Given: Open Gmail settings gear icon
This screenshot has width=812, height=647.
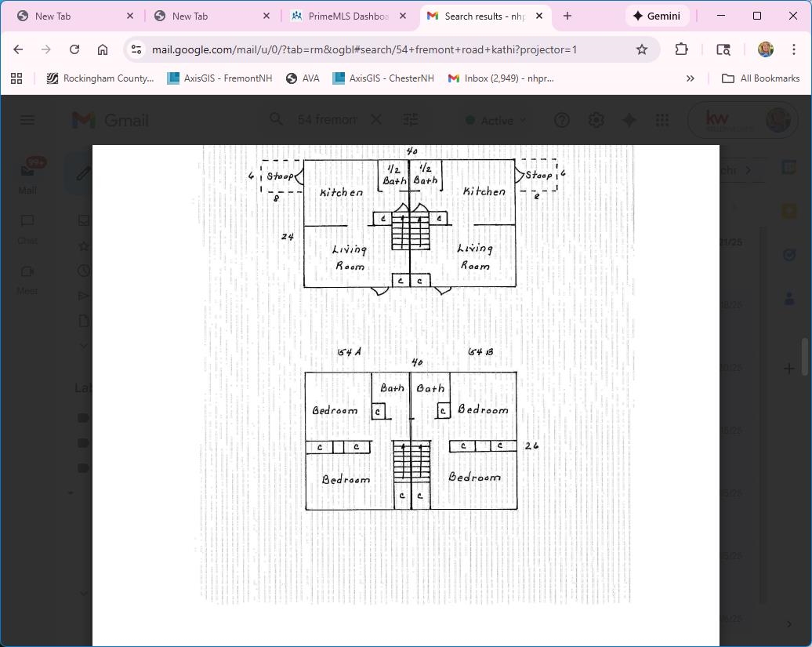Looking at the screenshot, I should (596, 120).
